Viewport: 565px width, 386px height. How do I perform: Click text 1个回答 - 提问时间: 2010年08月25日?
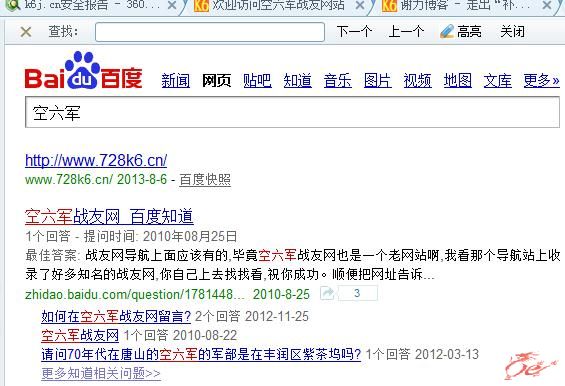(131, 236)
